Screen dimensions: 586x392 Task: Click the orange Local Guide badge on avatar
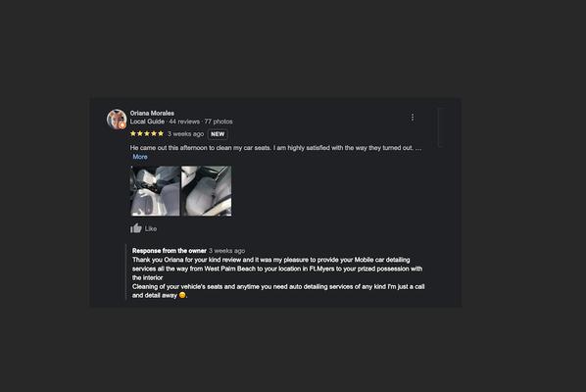pos(122,125)
